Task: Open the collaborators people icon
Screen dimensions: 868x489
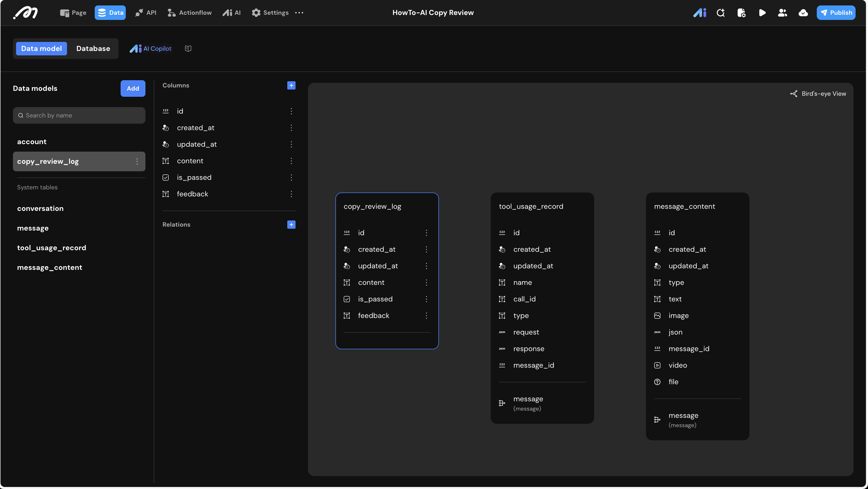Action: (782, 13)
